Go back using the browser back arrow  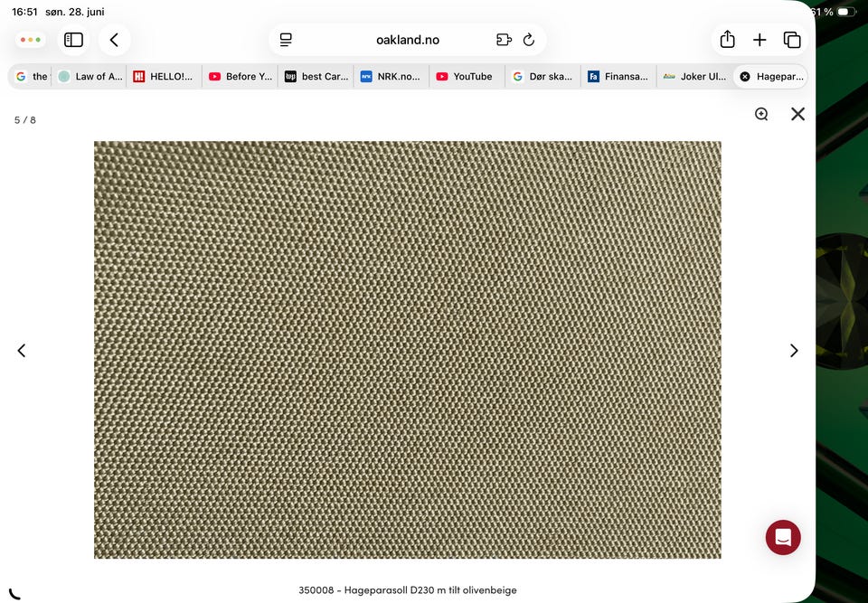click(114, 40)
